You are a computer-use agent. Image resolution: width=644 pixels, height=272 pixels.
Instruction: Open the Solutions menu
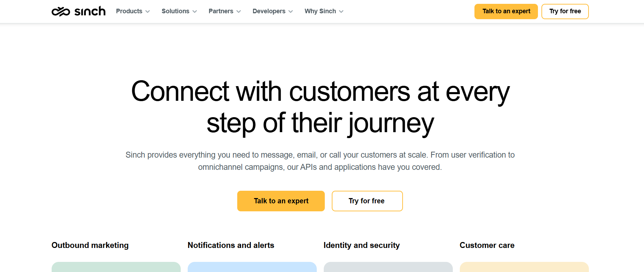pos(179,11)
